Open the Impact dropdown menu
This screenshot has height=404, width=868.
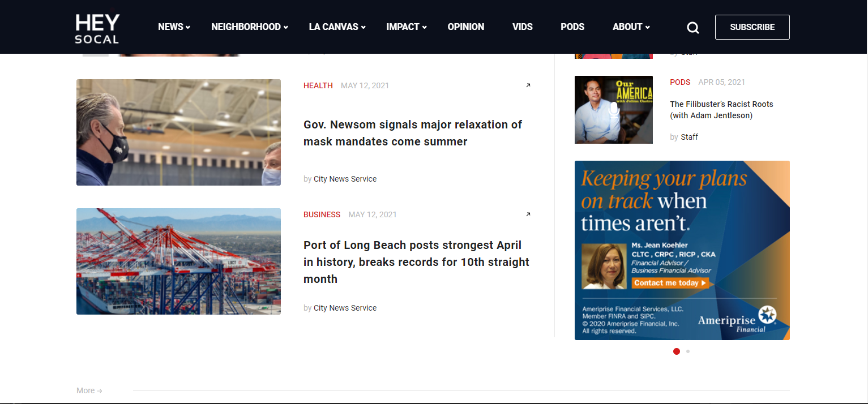click(x=406, y=27)
